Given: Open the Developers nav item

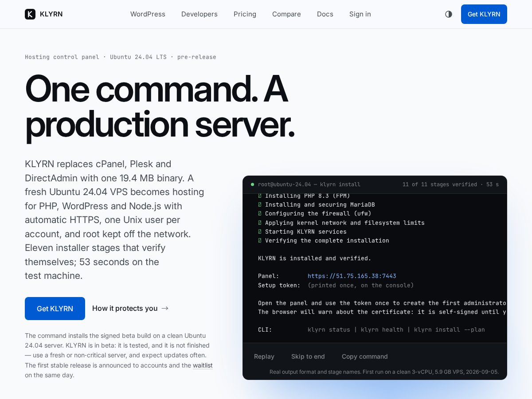Looking at the screenshot, I should pyautogui.click(x=199, y=14).
